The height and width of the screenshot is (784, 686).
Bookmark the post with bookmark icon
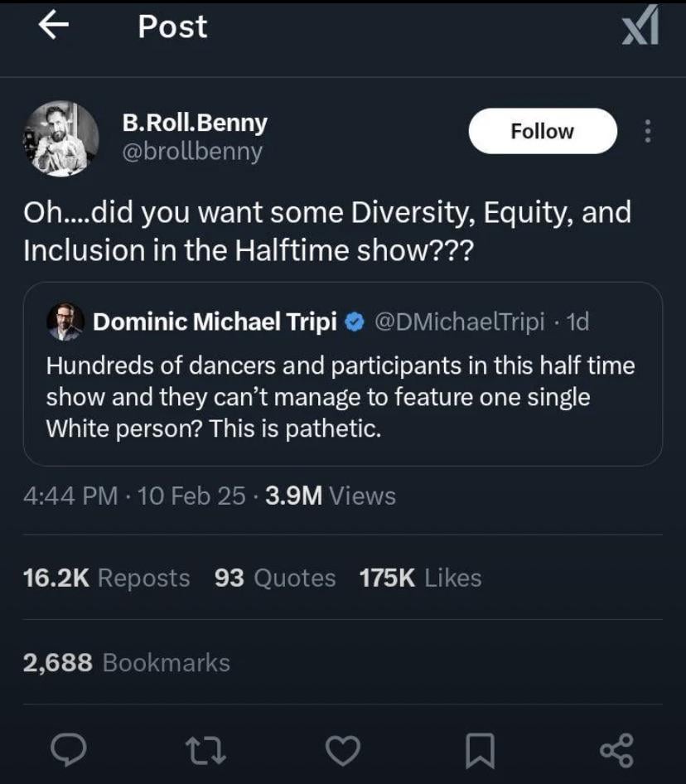pyautogui.click(x=481, y=750)
